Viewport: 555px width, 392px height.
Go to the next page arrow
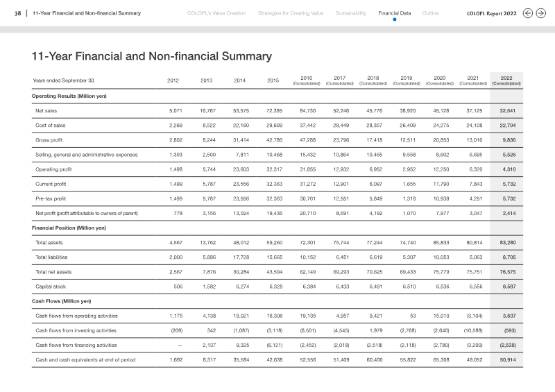541,13
